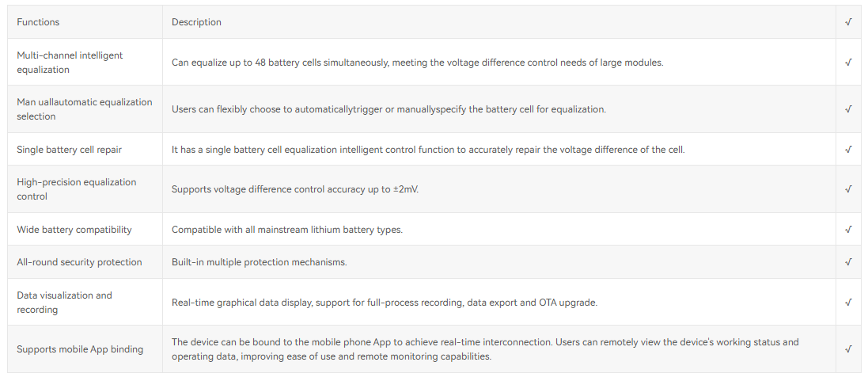868x381 pixels.
Task: Select the Single battery cell repair label
Action: tap(70, 150)
